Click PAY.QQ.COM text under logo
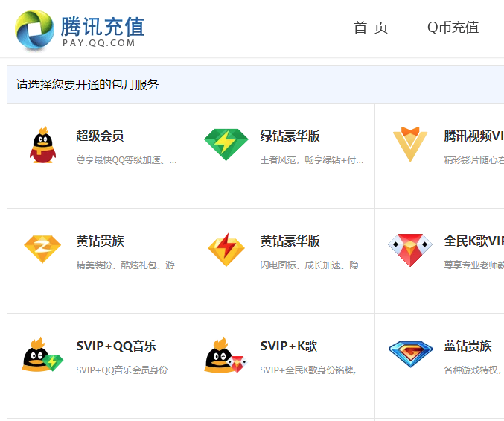 (99, 43)
